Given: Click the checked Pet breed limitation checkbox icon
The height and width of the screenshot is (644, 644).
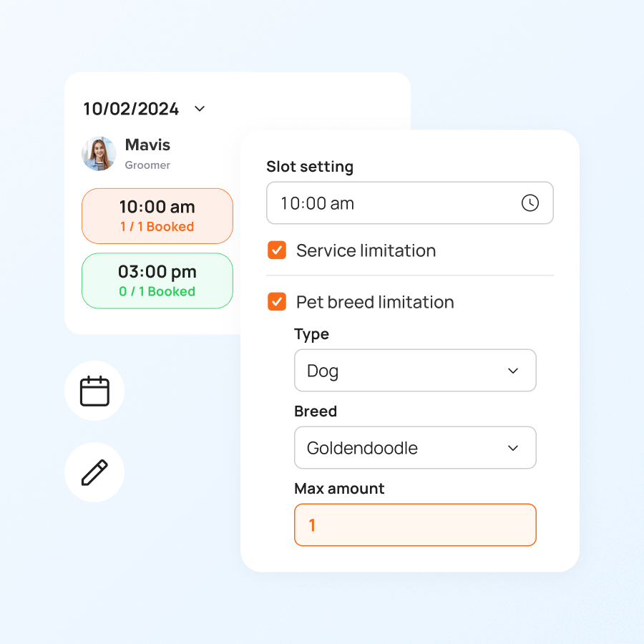Looking at the screenshot, I should coord(276,302).
